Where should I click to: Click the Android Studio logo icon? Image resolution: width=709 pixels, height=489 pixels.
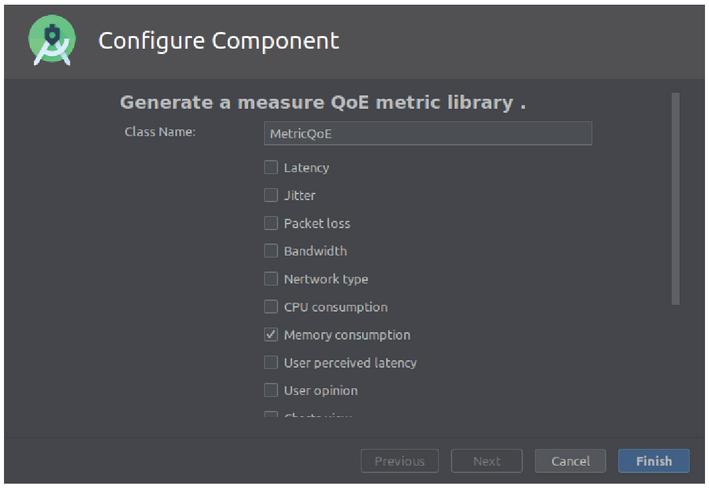pos(52,41)
